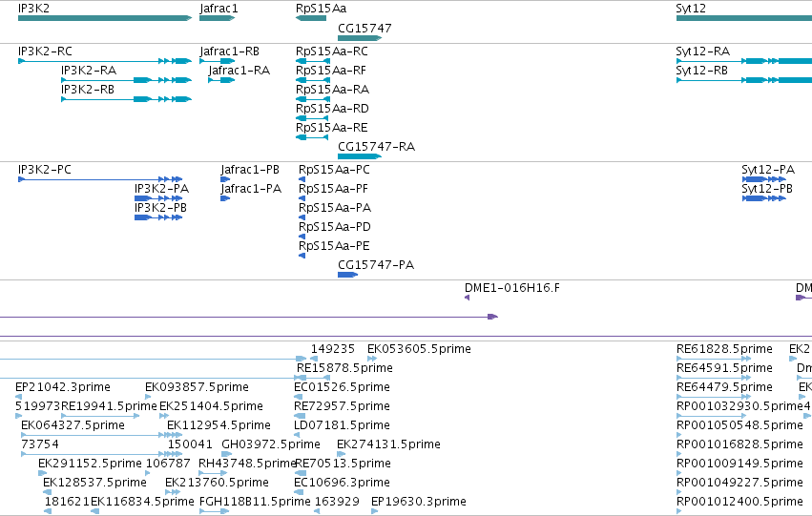This screenshot has width=812, height=516.
Task: Select transcript RpS15Aa-RA
Action: pos(313,99)
